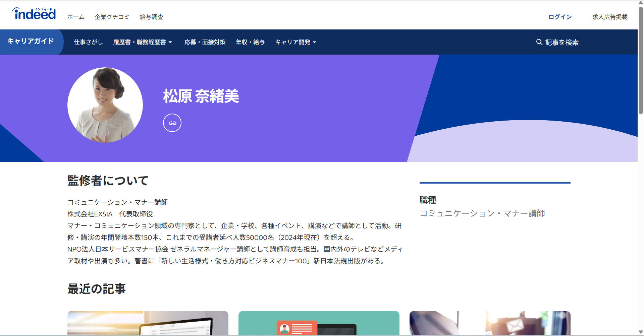Select 応募・面接対策 menu item
The height and width of the screenshot is (336, 644).
(x=205, y=42)
